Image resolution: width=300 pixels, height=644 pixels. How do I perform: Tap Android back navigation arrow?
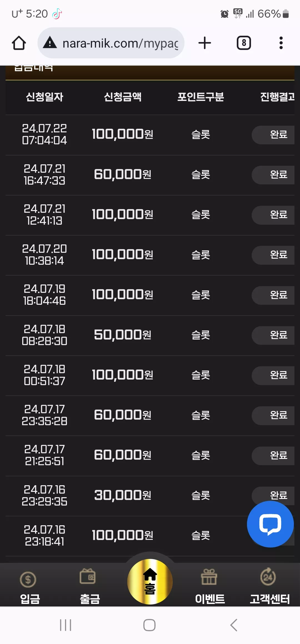(234, 625)
